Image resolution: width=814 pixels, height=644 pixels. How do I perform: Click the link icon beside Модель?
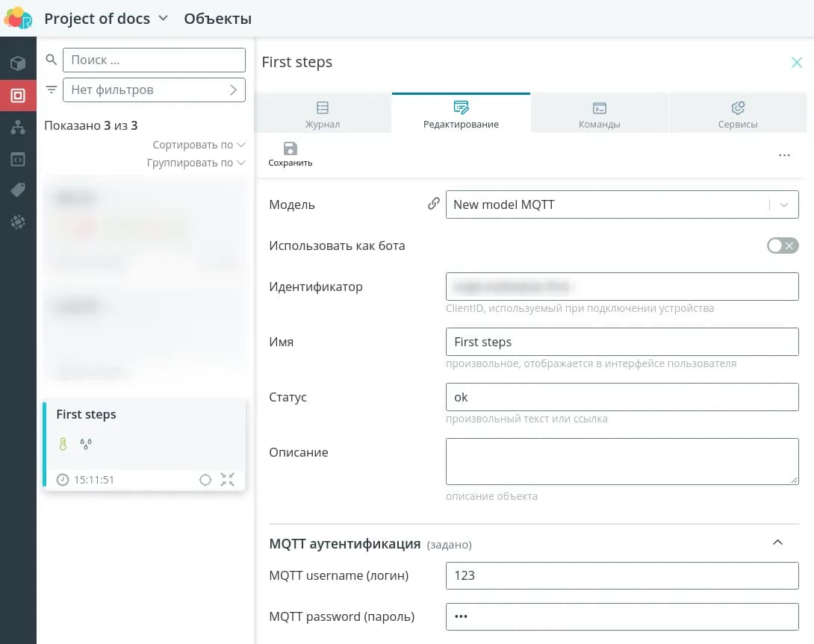click(433, 204)
